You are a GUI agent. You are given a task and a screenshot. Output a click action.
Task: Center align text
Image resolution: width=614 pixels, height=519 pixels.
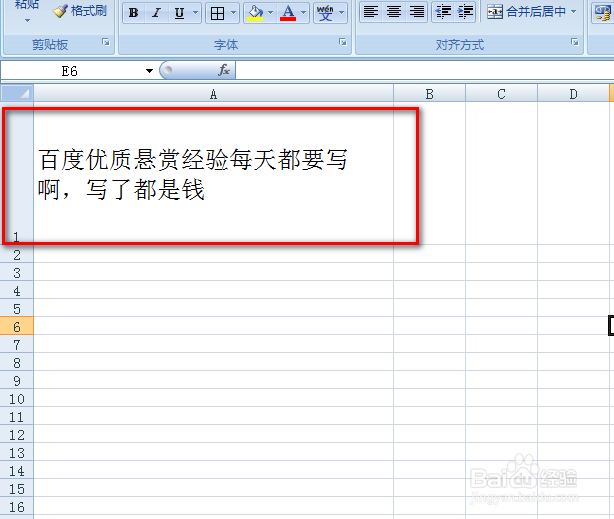tap(394, 12)
